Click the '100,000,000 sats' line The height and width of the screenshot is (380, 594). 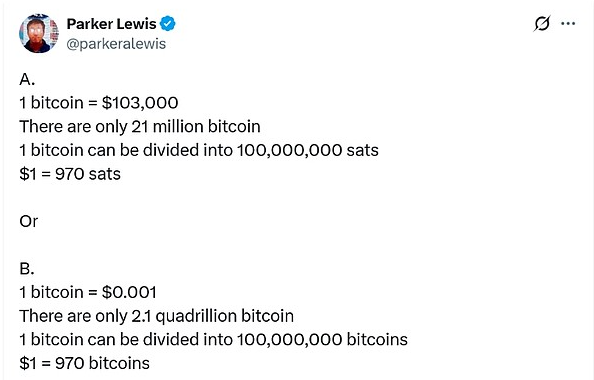(199, 150)
